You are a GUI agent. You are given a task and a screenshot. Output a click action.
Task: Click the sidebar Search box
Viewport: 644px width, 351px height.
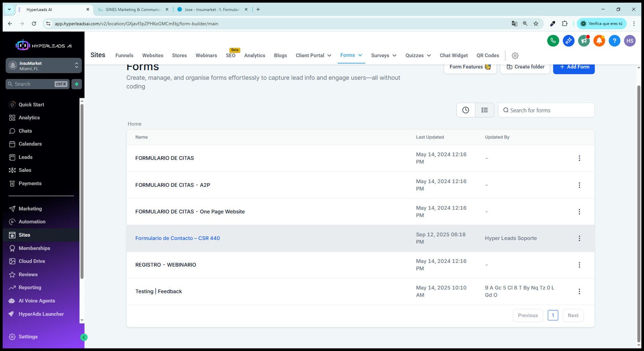[38, 84]
